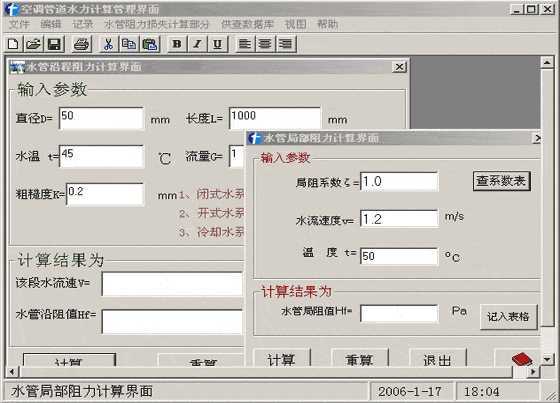Center align text
The width and height of the screenshot is (560, 403).
(x=265, y=44)
